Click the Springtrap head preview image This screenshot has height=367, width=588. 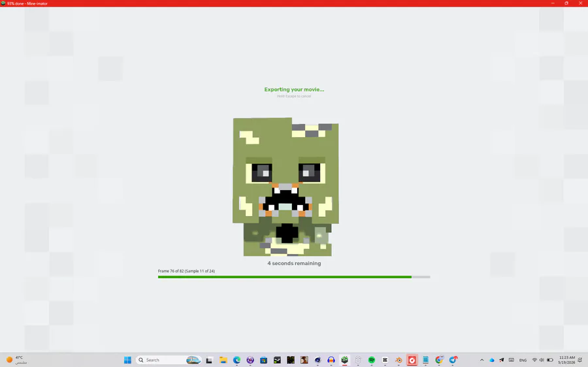click(x=286, y=187)
